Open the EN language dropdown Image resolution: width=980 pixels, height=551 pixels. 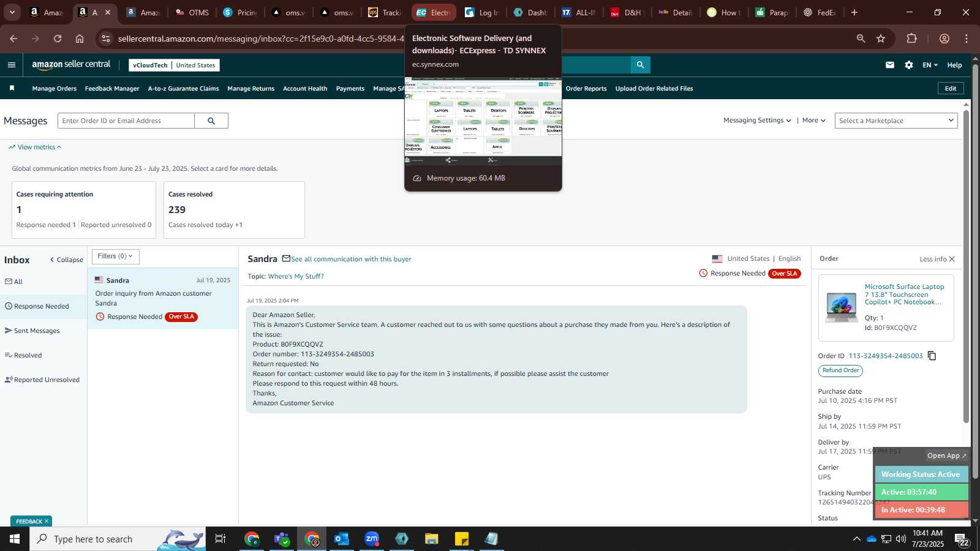click(930, 65)
